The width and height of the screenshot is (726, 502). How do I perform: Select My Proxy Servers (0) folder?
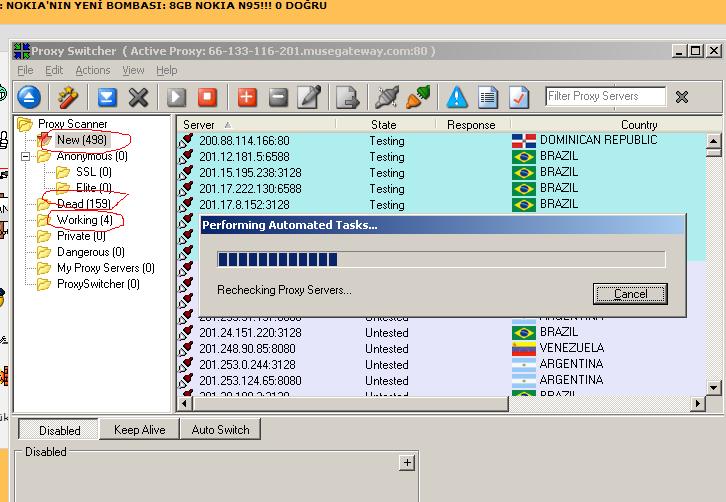106,268
